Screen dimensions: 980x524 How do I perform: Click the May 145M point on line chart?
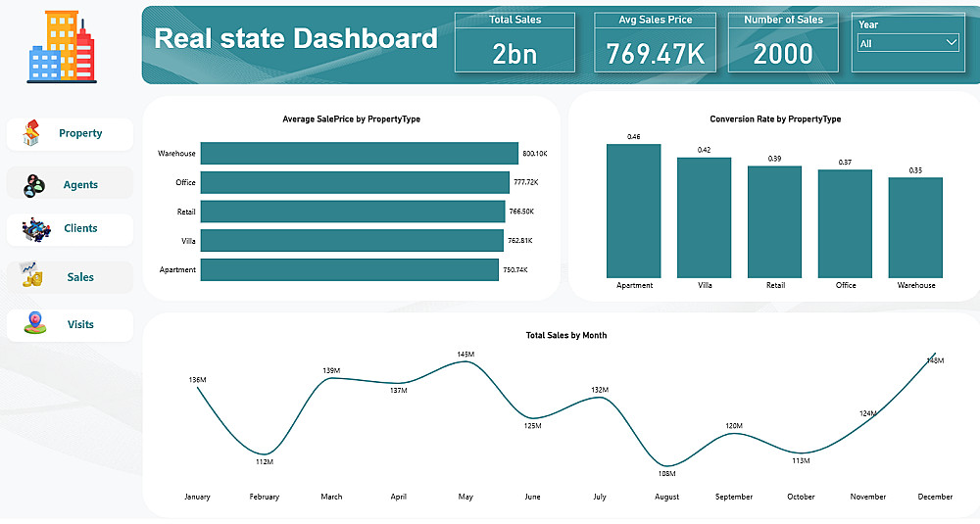465,361
